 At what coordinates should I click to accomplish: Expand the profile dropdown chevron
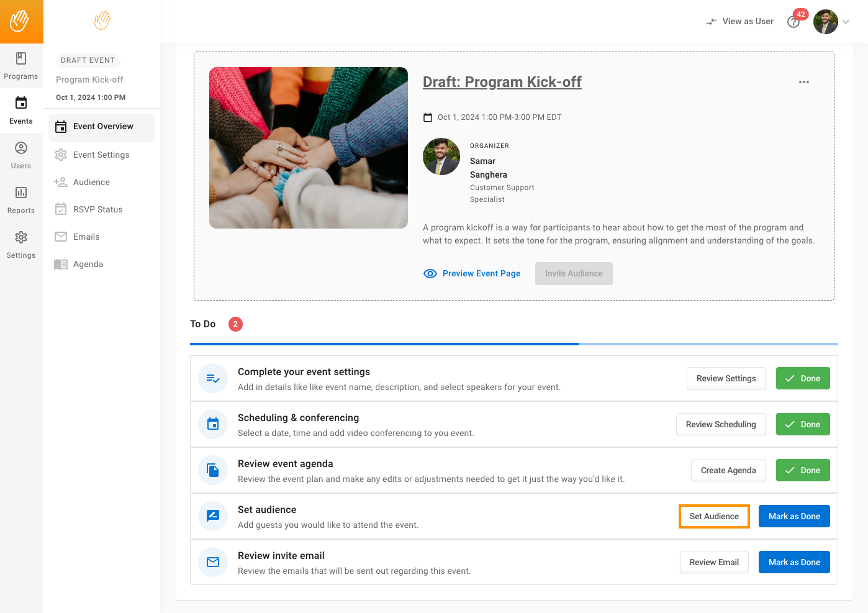(x=846, y=22)
